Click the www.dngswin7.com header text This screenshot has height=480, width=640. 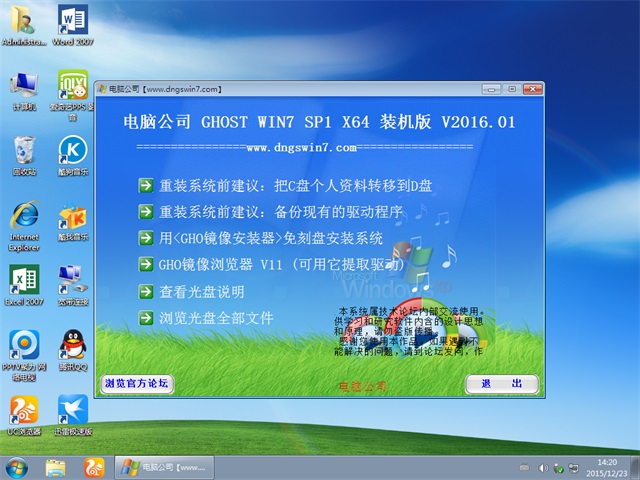[x=302, y=147]
